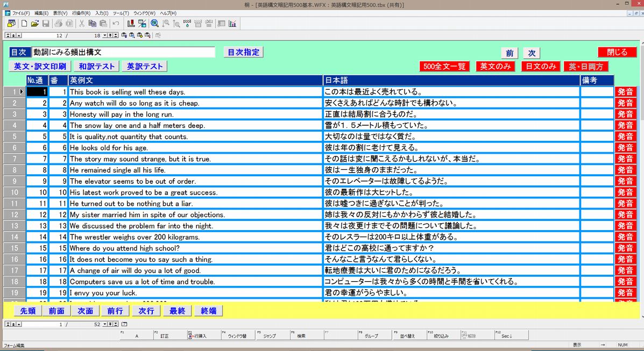Go to 次行 using bottom navigation button

tap(146, 311)
